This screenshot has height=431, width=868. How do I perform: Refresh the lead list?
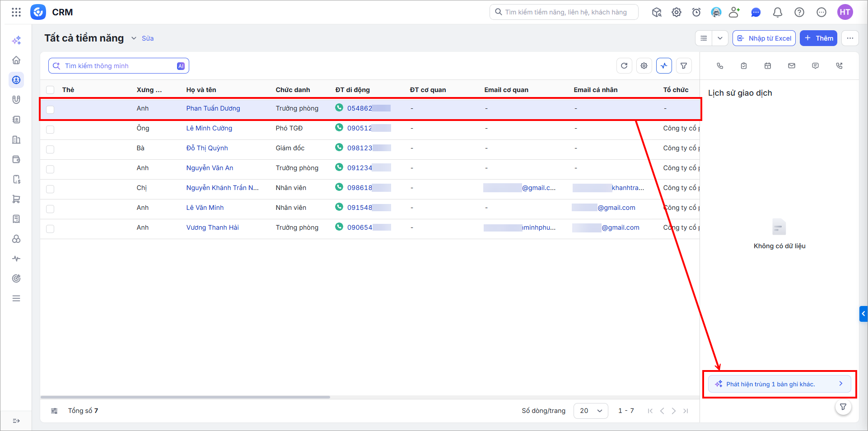coord(624,66)
